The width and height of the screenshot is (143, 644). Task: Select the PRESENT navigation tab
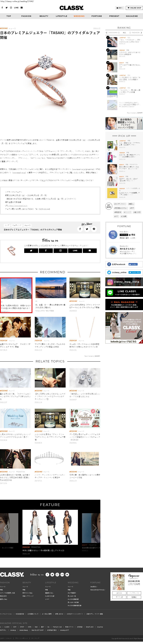click(x=114, y=16)
